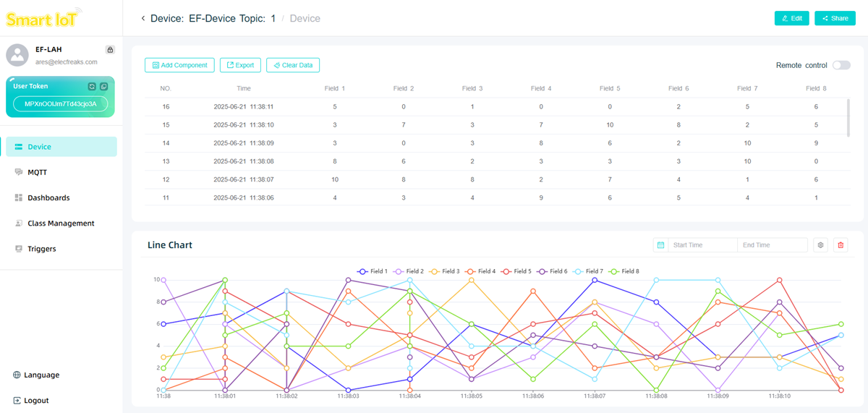Copy the User Token with copy icon
868x413 pixels.
tap(104, 87)
